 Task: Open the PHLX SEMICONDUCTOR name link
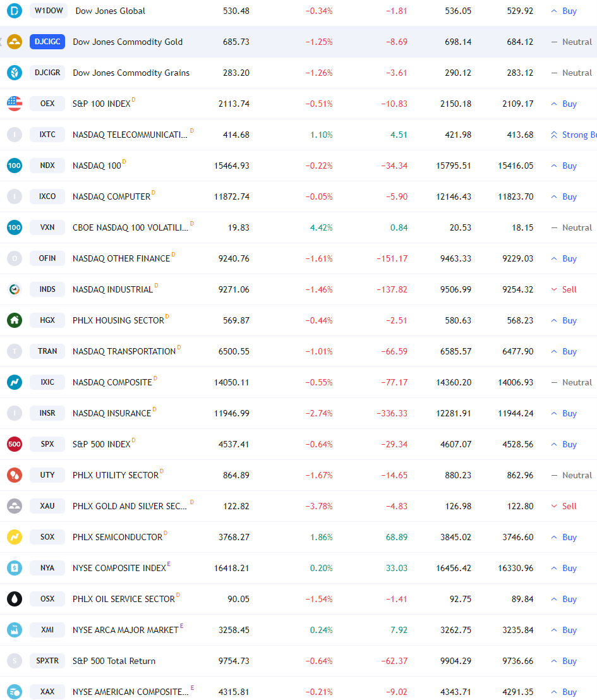[x=118, y=537]
